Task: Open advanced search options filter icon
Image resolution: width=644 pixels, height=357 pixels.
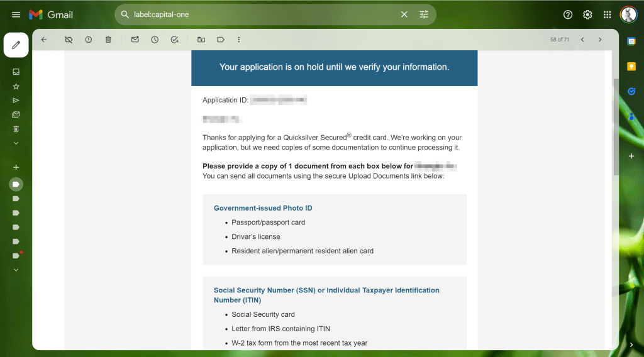Action: [x=424, y=14]
